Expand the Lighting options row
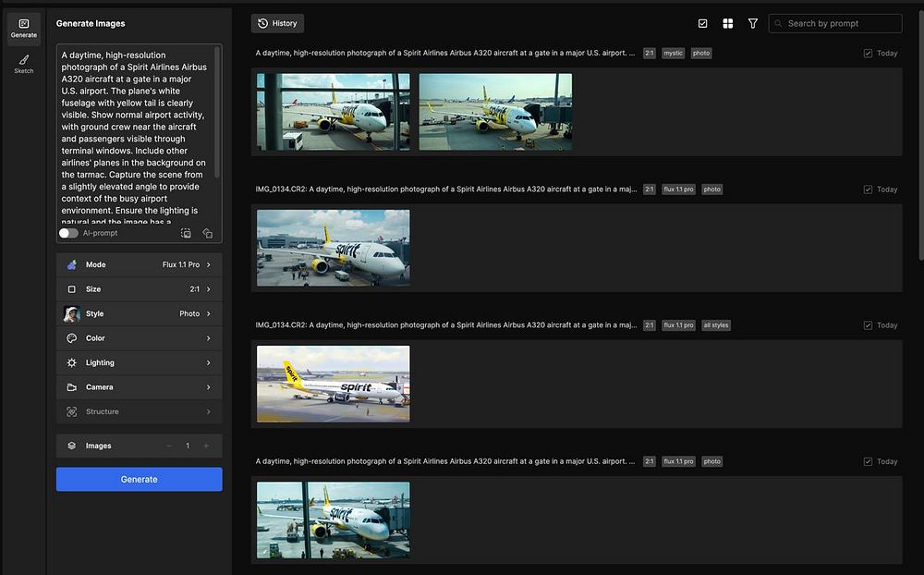 click(x=139, y=363)
